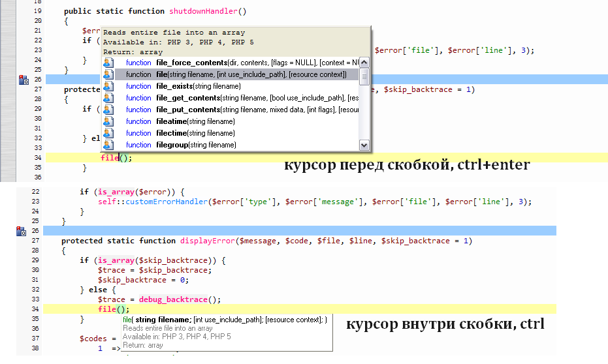Click the file_force_contents function icon

click(108, 63)
